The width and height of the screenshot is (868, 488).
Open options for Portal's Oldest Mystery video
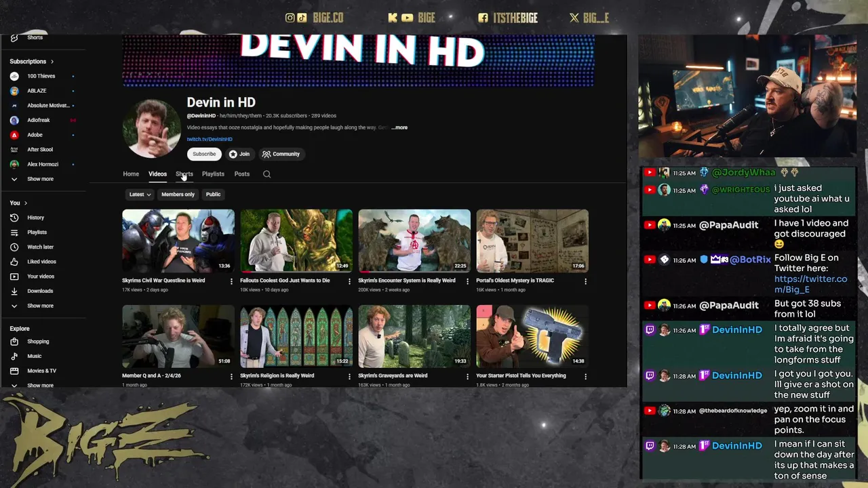[585, 281]
